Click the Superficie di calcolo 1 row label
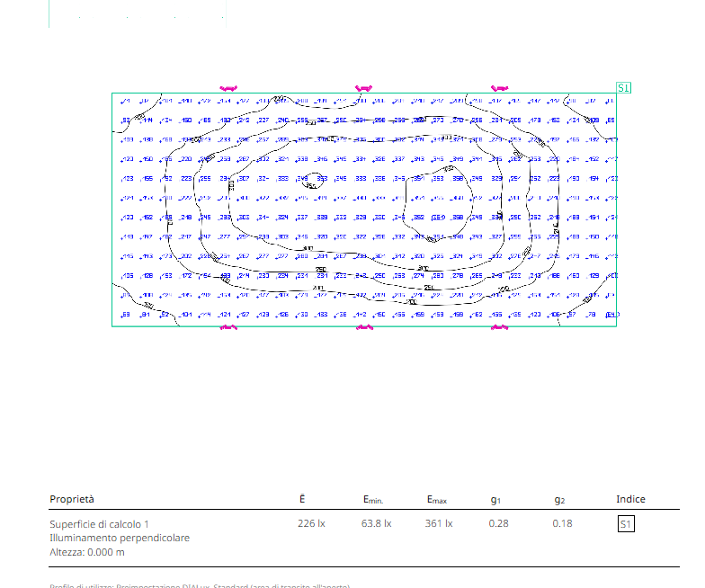 [x=99, y=523]
